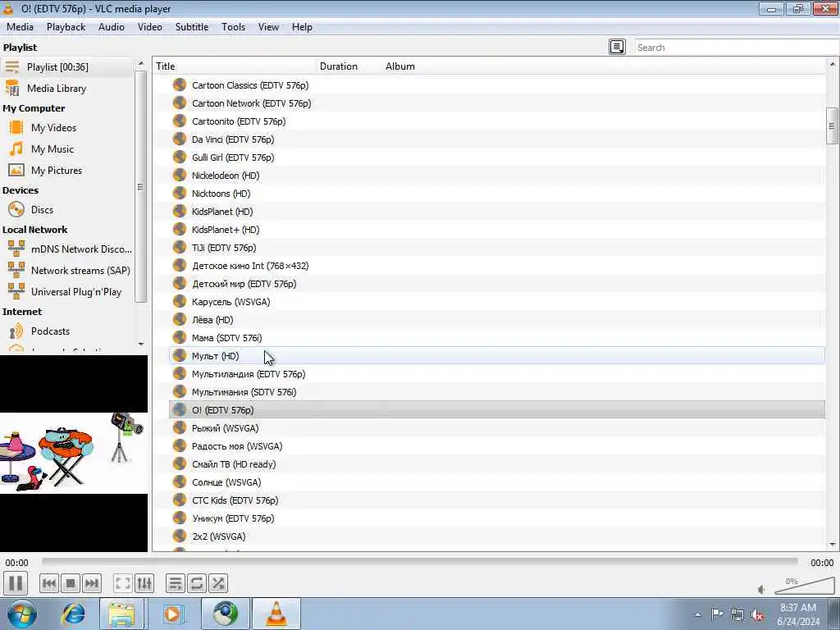Select Nicktoons (HD) entry
Screen dimensions: 840x630
point(496,194)
